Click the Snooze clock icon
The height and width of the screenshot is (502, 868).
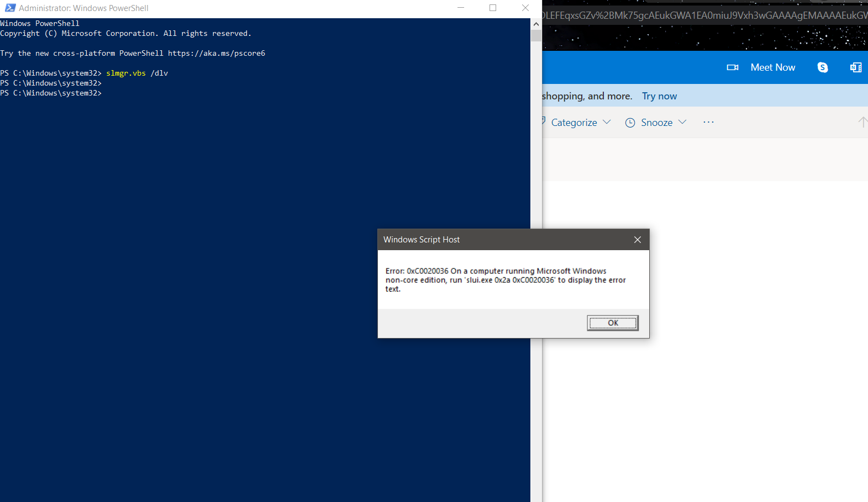coord(630,123)
